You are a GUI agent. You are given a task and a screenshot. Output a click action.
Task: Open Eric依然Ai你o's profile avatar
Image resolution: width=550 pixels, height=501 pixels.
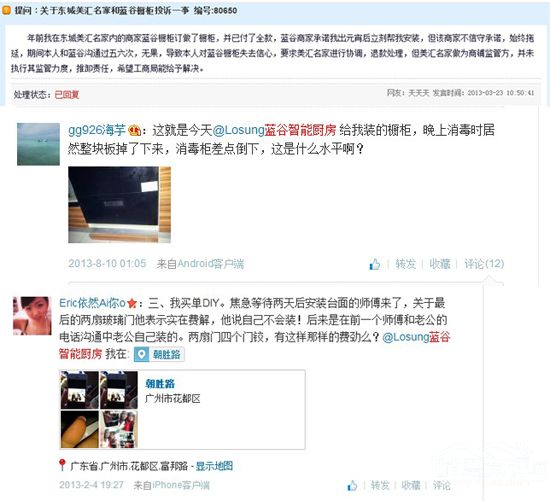(x=32, y=316)
